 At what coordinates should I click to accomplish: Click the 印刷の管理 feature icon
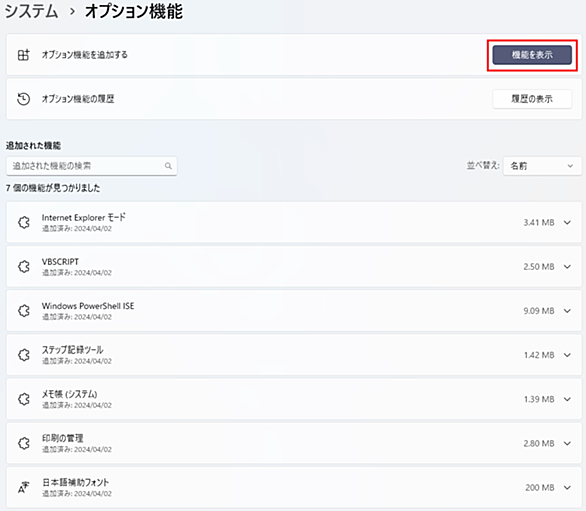(24, 443)
